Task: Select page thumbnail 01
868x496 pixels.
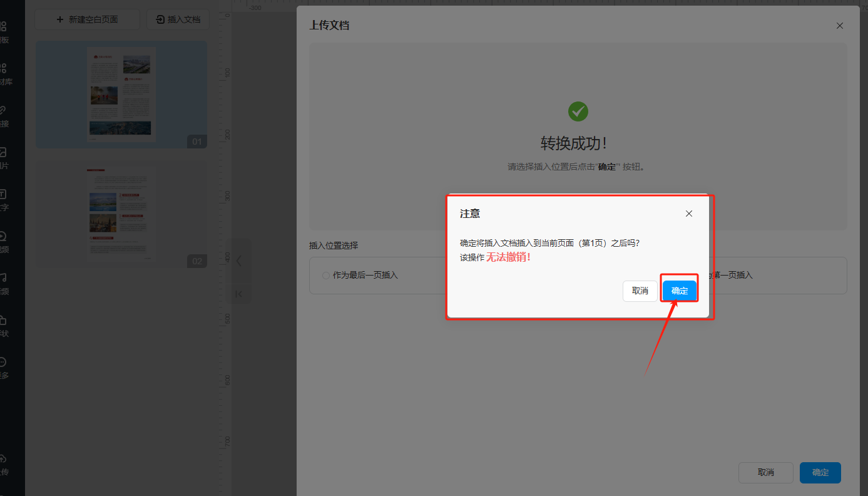Action: [121, 95]
